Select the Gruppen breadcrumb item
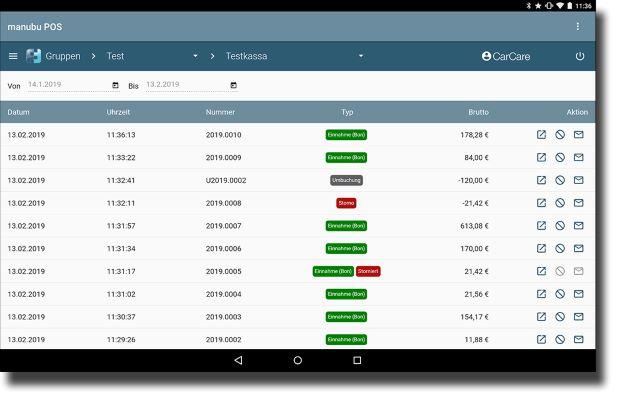630x396 pixels. click(63, 56)
